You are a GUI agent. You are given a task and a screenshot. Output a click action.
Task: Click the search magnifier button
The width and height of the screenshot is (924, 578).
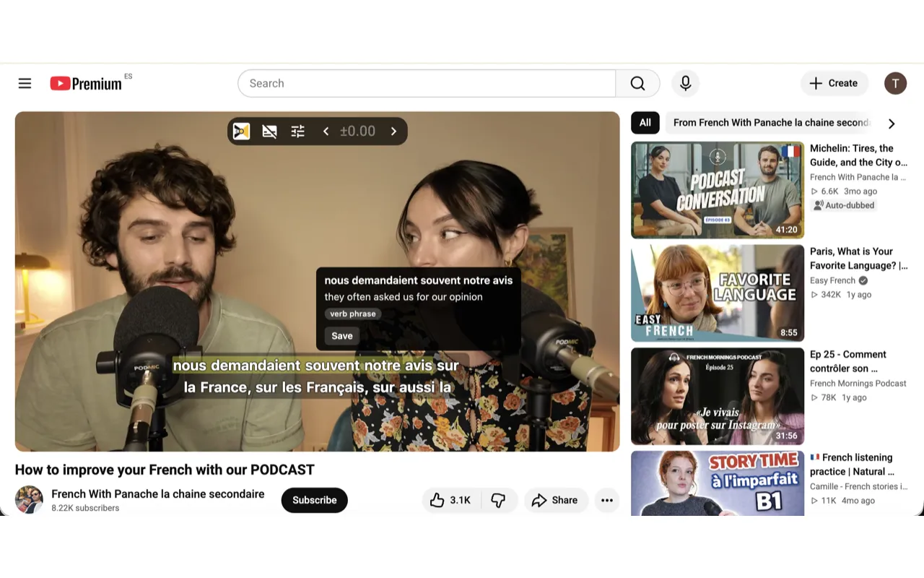point(637,83)
